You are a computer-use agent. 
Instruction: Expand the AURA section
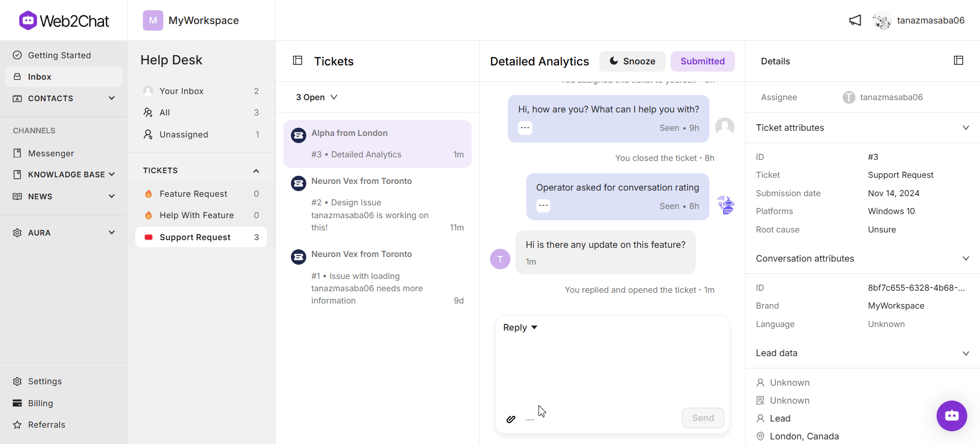pos(112,232)
